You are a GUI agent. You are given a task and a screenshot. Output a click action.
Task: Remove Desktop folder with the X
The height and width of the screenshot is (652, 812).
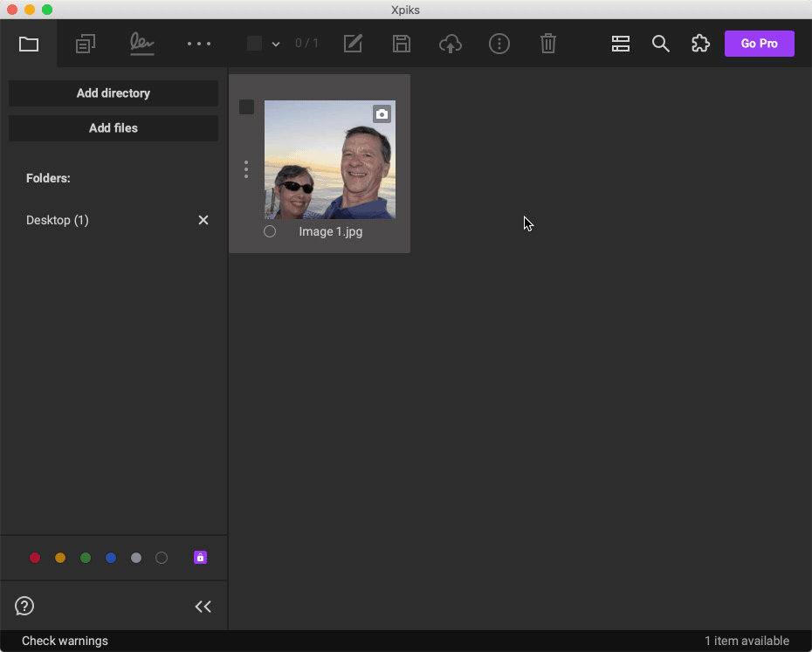coord(203,220)
